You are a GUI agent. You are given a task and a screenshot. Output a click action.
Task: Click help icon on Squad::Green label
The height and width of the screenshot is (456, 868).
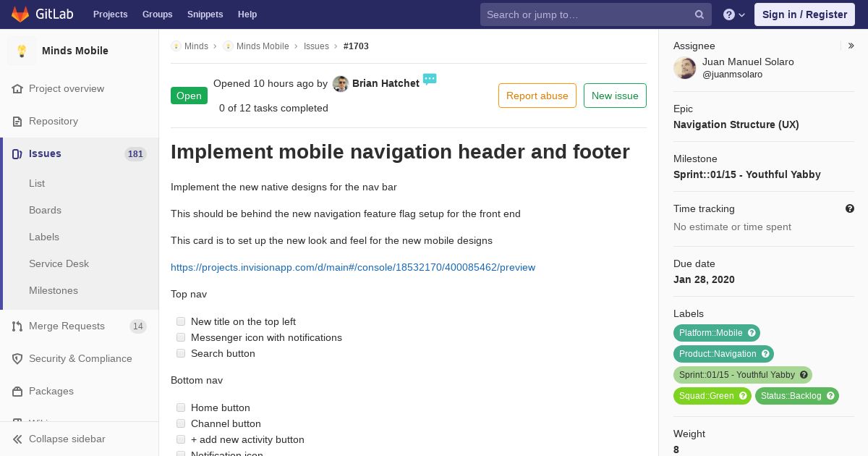743,396
